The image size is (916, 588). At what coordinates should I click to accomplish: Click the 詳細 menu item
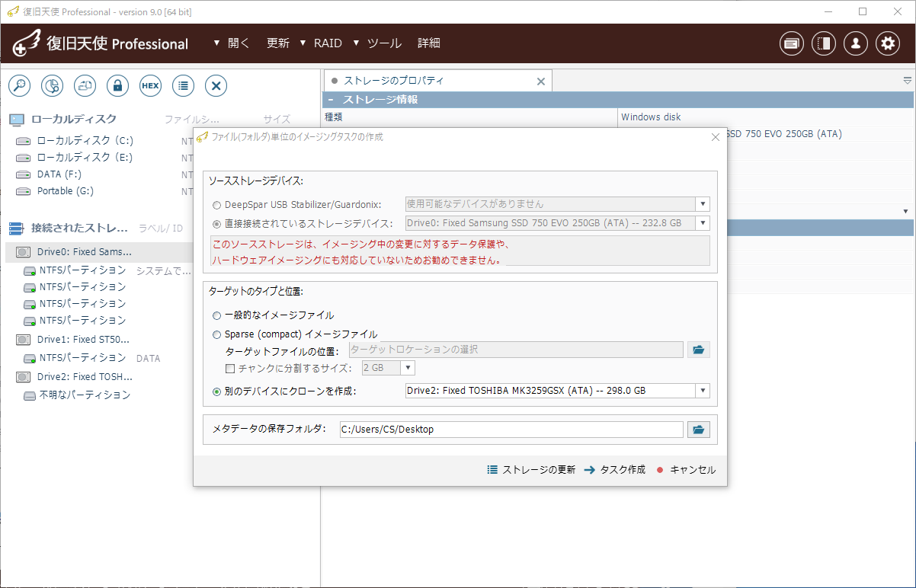pyautogui.click(x=429, y=43)
